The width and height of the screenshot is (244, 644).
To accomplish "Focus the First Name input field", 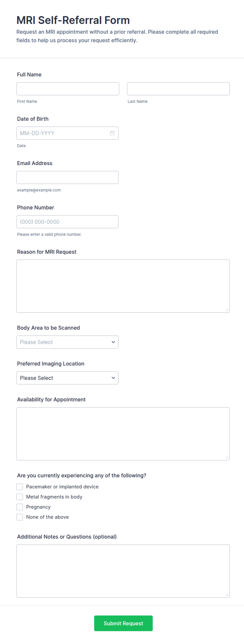I will pos(68,89).
